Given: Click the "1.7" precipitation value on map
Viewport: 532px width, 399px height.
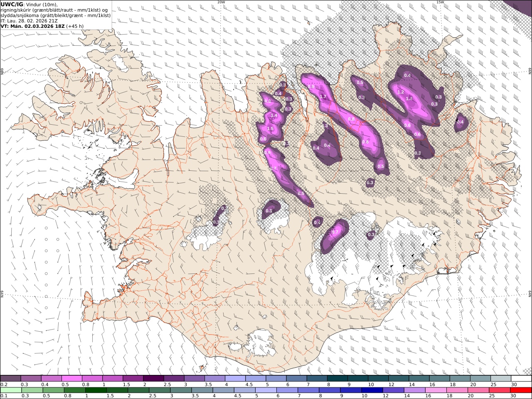Looking at the screenshot, I should 323,96.
